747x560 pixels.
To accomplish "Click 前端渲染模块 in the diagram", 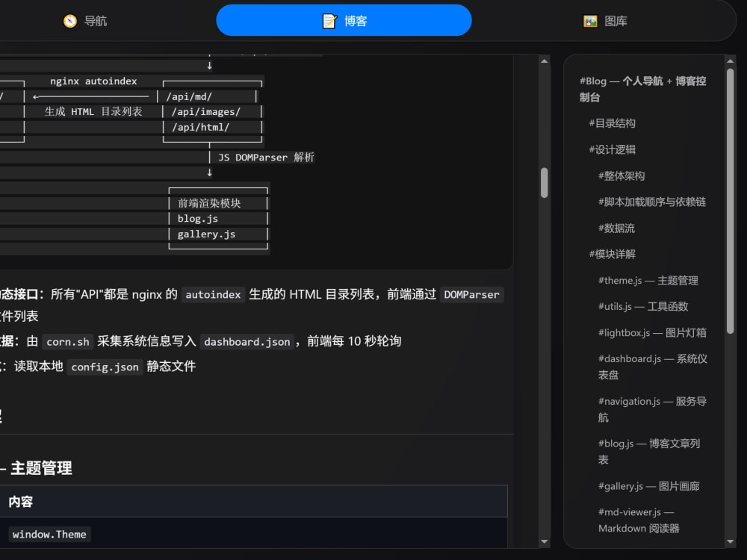I will pyautogui.click(x=209, y=203).
